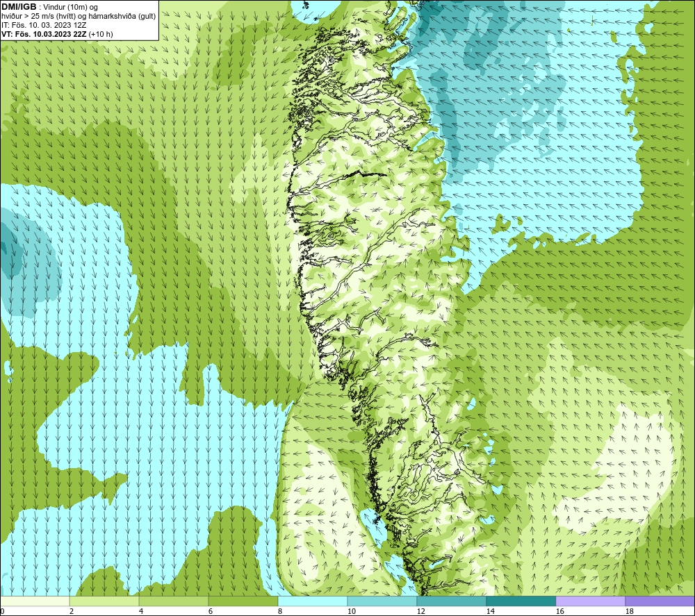
Task: Click the 'IT: Fös. 10. 03. 2023 12Z' line
Action: point(44,25)
